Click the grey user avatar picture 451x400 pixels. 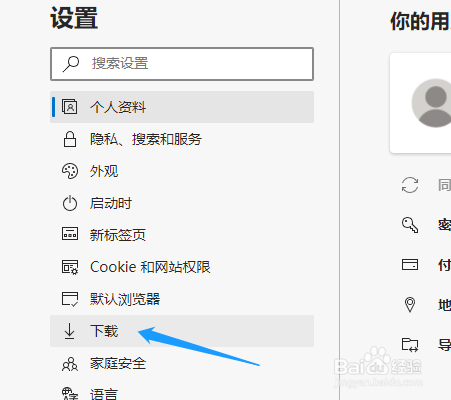click(x=432, y=103)
